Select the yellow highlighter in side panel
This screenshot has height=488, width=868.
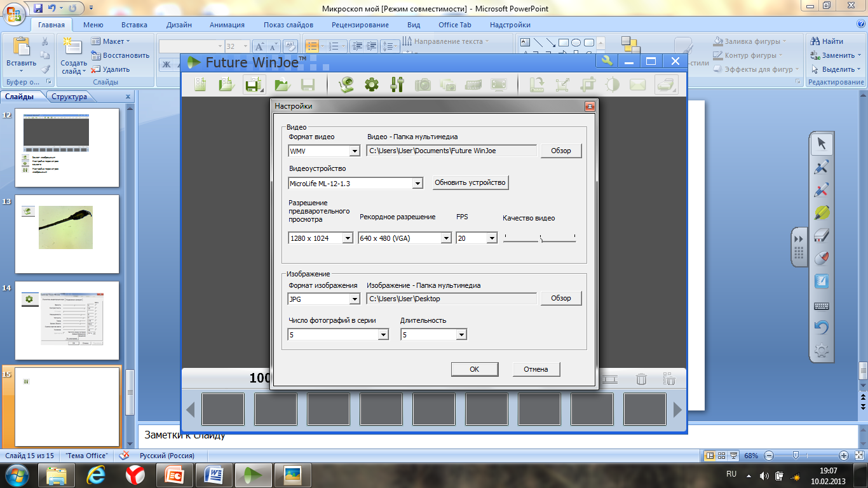click(821, 213)
